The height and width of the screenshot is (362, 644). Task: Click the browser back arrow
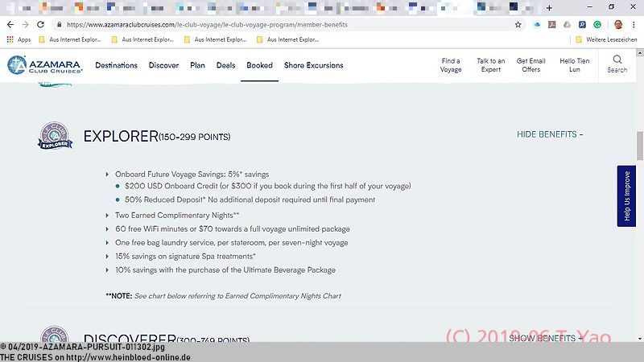click(10, 25)
